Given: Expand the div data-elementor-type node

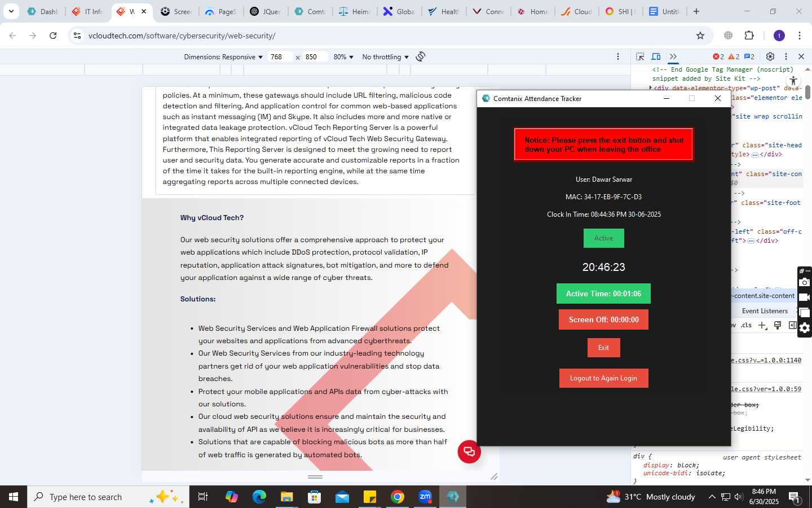Looking at the screenshot, I should coord(651,88).
